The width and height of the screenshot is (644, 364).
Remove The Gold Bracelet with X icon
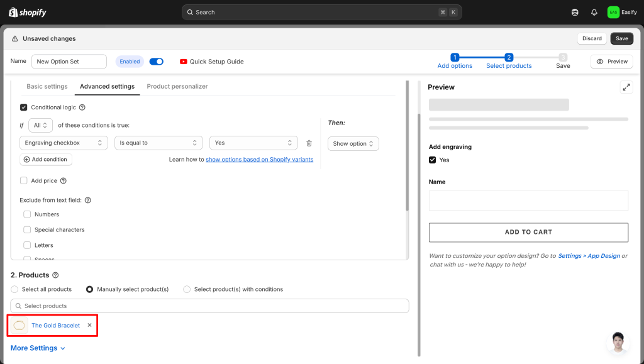pos(89,325)
